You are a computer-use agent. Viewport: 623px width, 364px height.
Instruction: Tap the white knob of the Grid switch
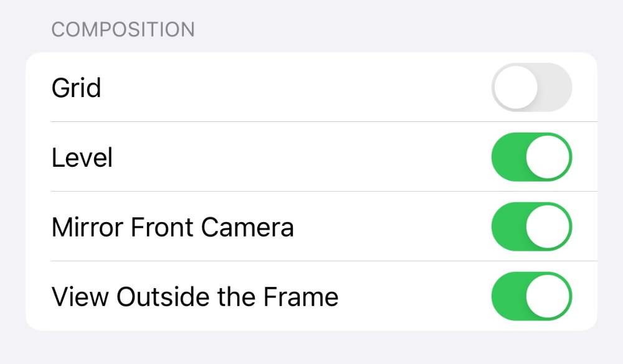[x=515, y=88]
